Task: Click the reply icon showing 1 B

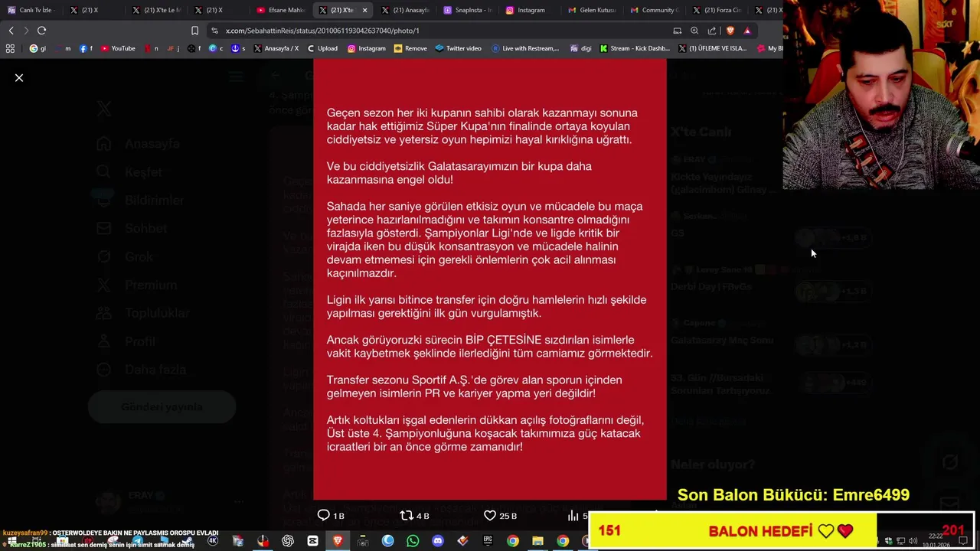Action: tap(323, 516)
